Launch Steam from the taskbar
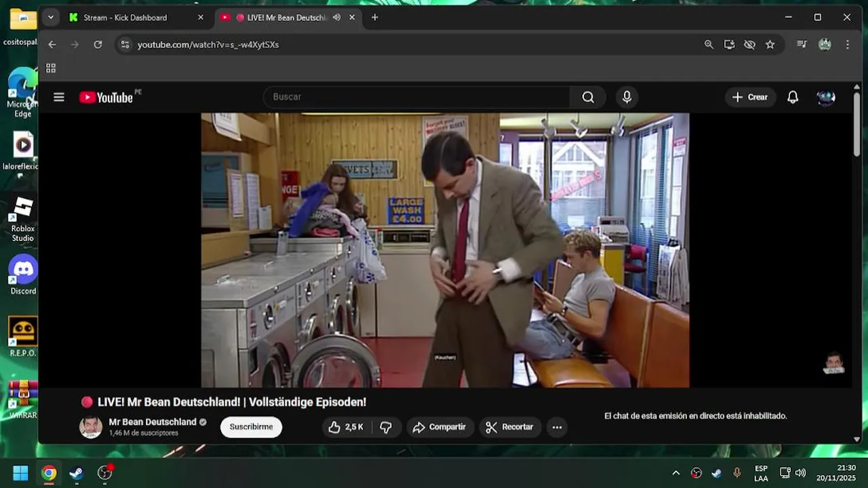The width and height of the screenshot is (868, 488). (77, 473)
